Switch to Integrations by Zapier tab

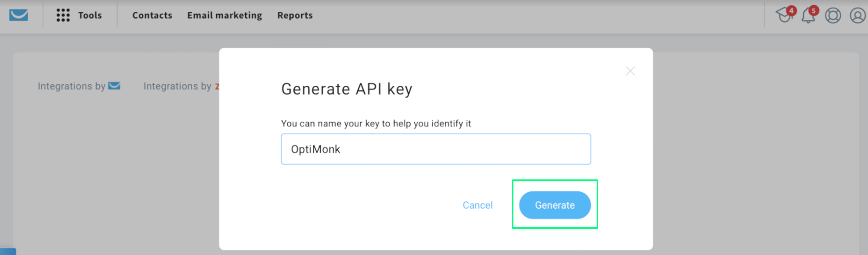[181, 86]
